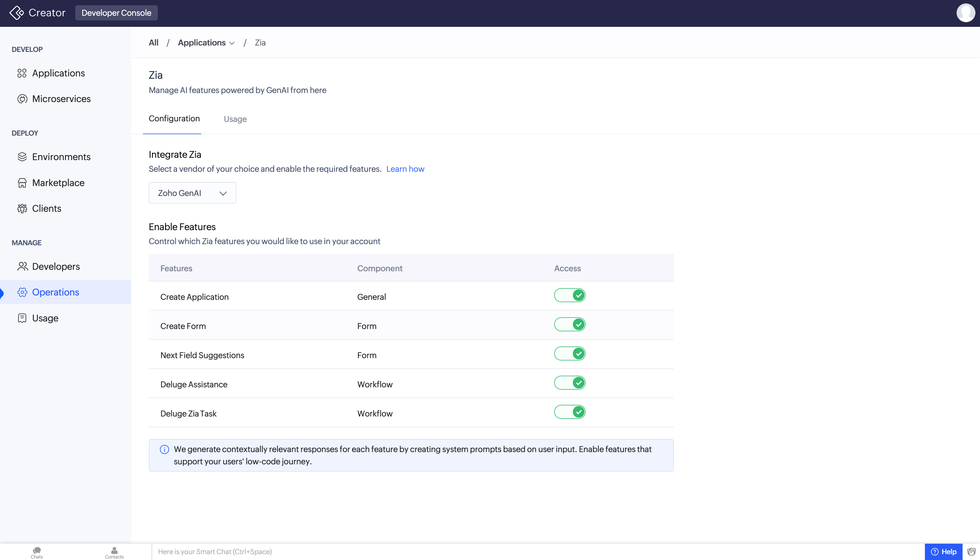
Task: Switch off Next Field Suggestions toggle
Action: pyautogui.click(x=570, y=354)
